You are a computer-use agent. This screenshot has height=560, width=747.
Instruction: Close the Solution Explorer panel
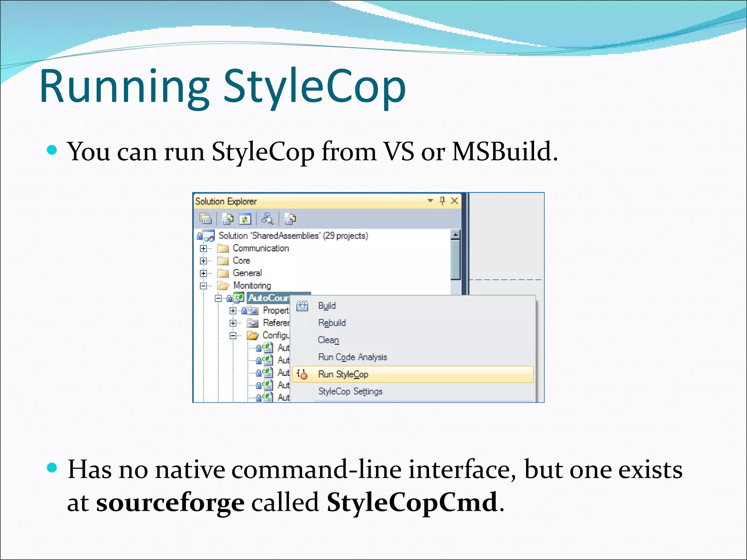[x=454, y=201]
